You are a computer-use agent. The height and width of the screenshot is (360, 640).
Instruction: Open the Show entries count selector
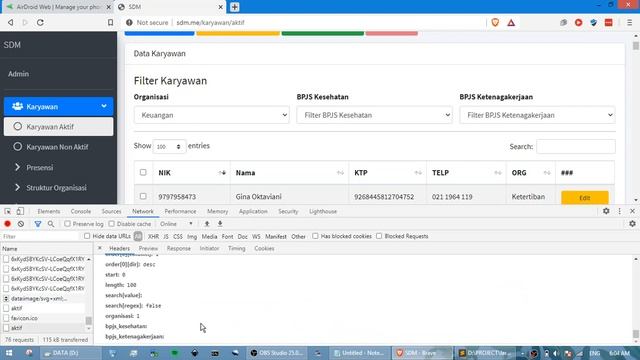point(169,146)
